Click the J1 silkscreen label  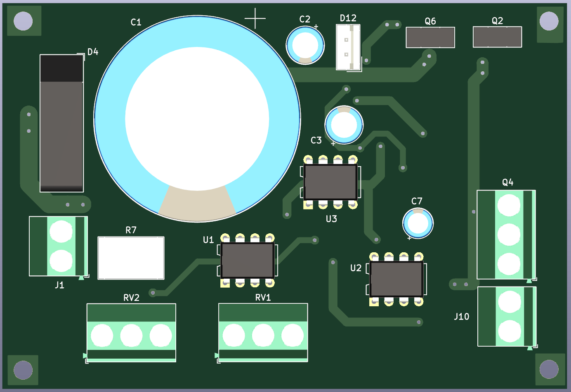59,285
